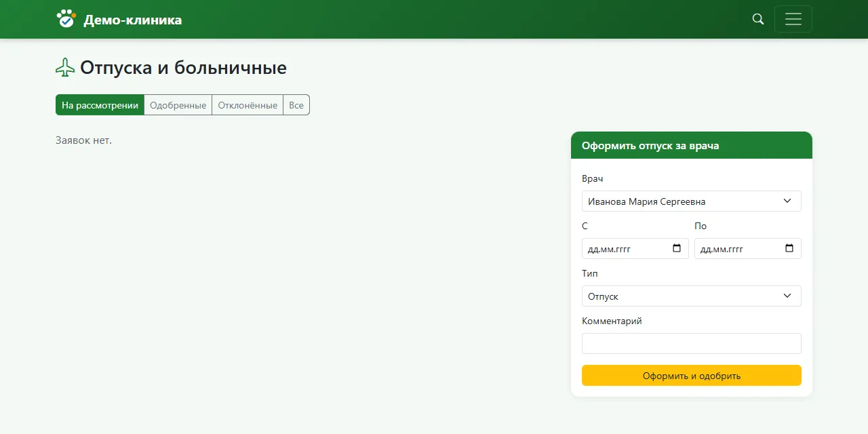868x434 pixels.
Task: Click the По end date field
Action: point(747,248)
